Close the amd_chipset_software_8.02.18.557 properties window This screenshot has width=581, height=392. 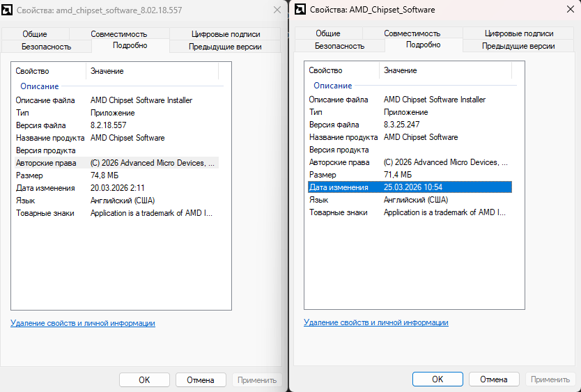coord(277,9)
